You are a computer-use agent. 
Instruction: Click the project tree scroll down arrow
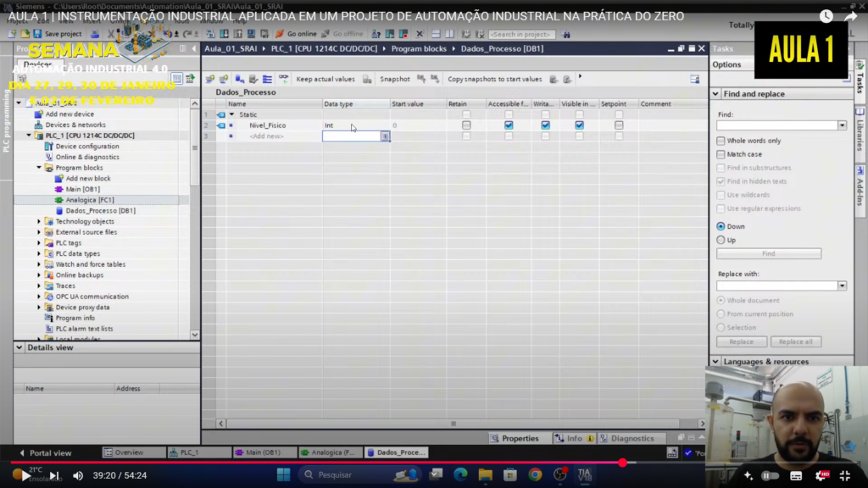[x=195, y=335]
